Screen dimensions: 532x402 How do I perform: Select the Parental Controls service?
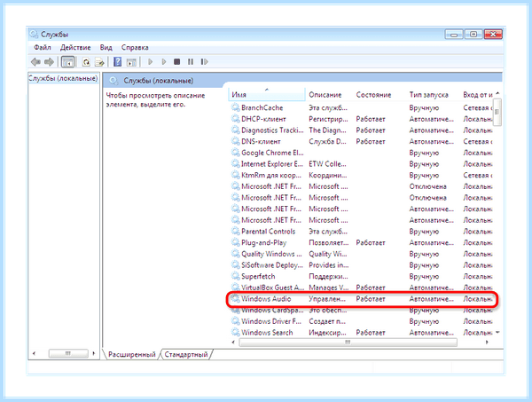click(x=268, y=232)
